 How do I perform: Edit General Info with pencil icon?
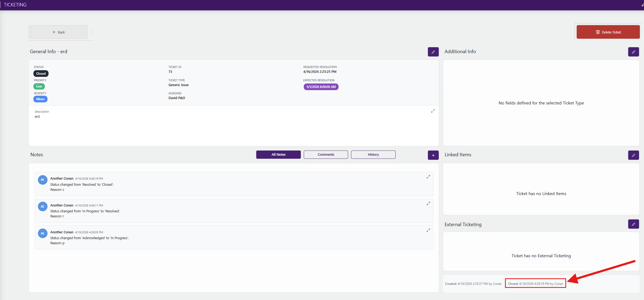point(433,52)
